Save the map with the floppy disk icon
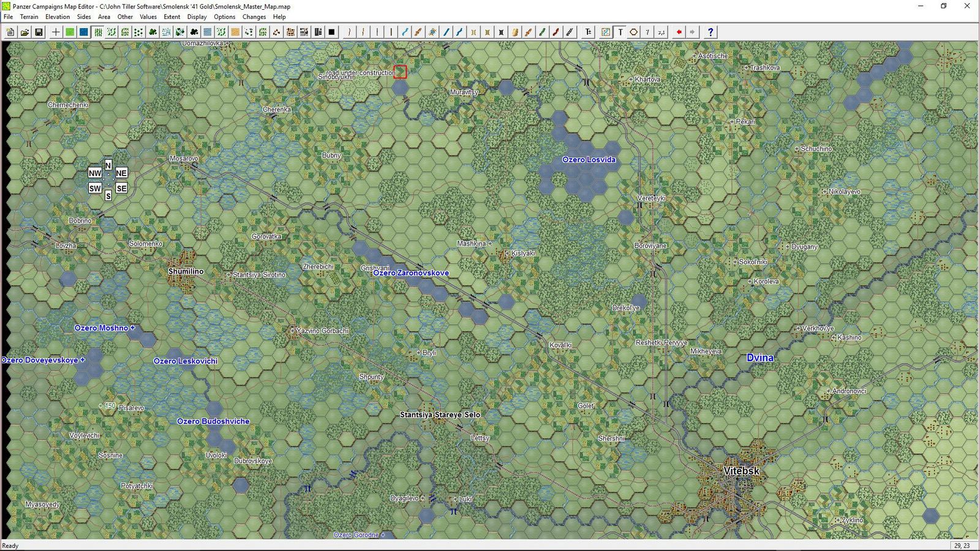Viewport: 980px width, 551px height. click(x=39, y=32)
